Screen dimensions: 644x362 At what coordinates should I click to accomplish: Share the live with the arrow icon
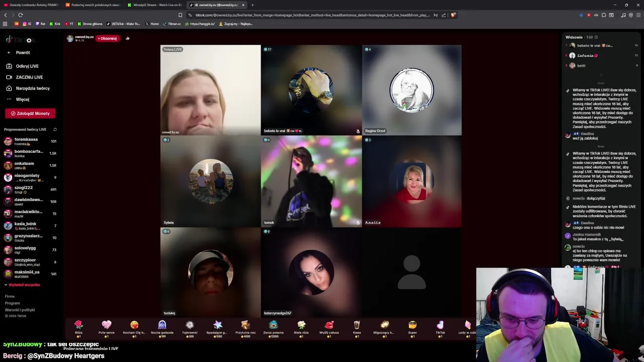(127, 38)
